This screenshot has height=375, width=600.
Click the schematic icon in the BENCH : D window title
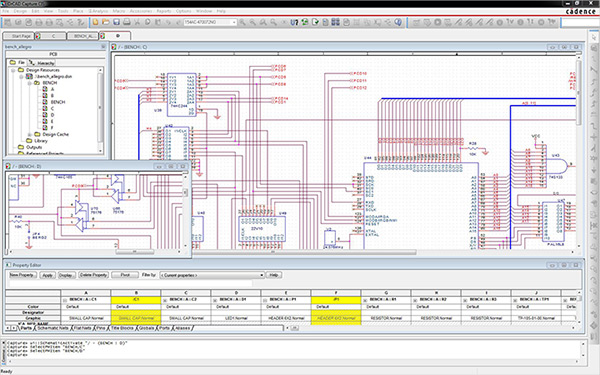(x=8, y=166)
